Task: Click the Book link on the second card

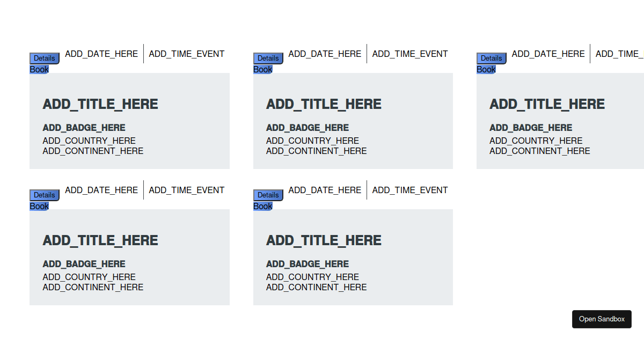Action: pos(262,69)
